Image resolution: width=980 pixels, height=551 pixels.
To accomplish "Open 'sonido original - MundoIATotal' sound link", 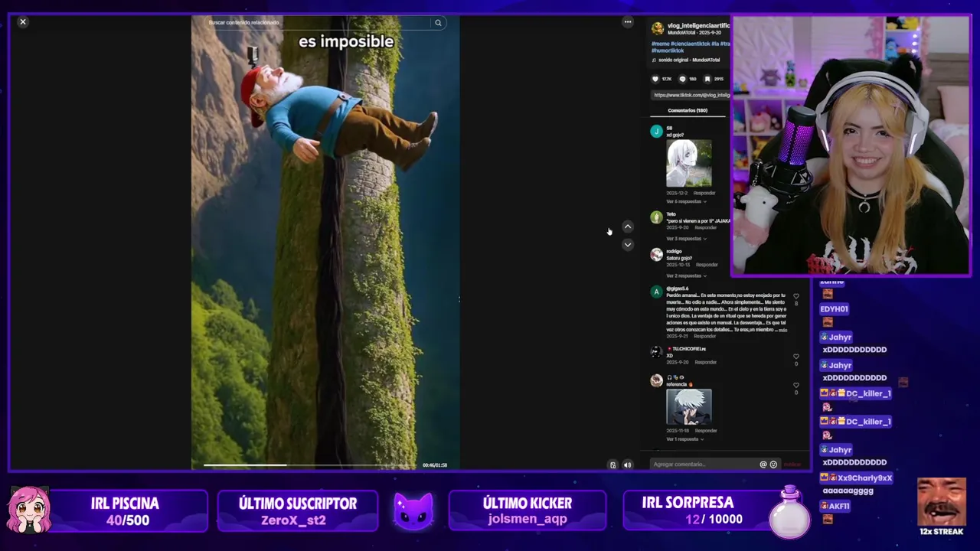I will [689, 60].
